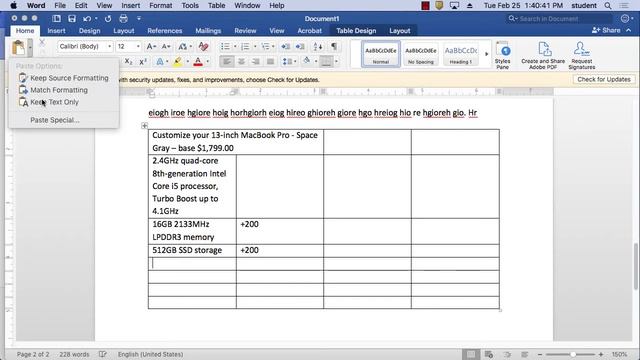Click the sidebar layout icon in title bar
Image resolution: width=640 pixels, height=360 pixels.
(56, 19)
